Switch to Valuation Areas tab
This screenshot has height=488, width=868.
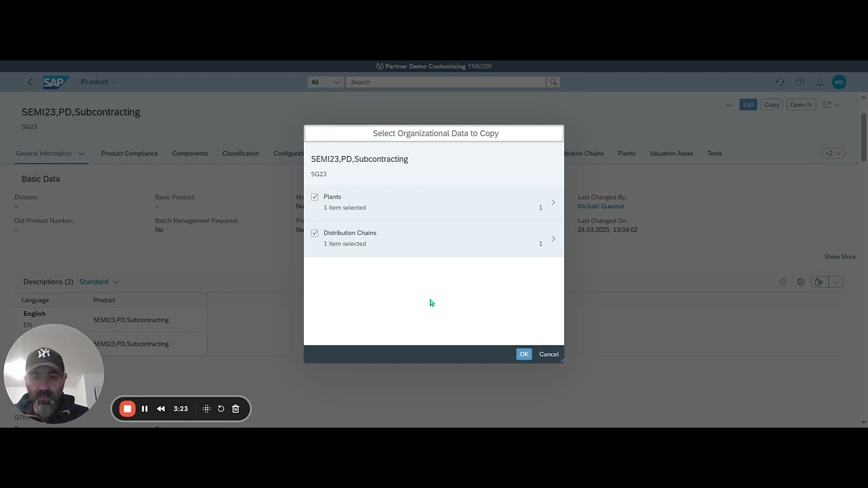coord(671,154)
